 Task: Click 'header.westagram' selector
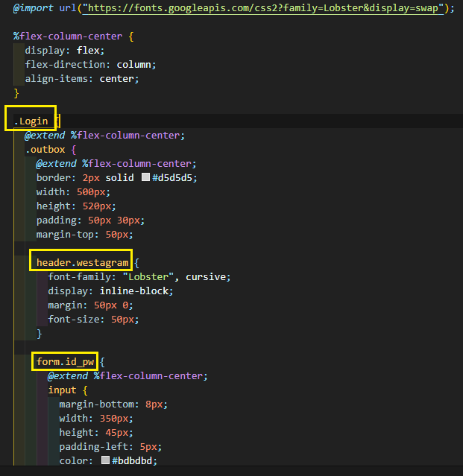coord(82,263)
